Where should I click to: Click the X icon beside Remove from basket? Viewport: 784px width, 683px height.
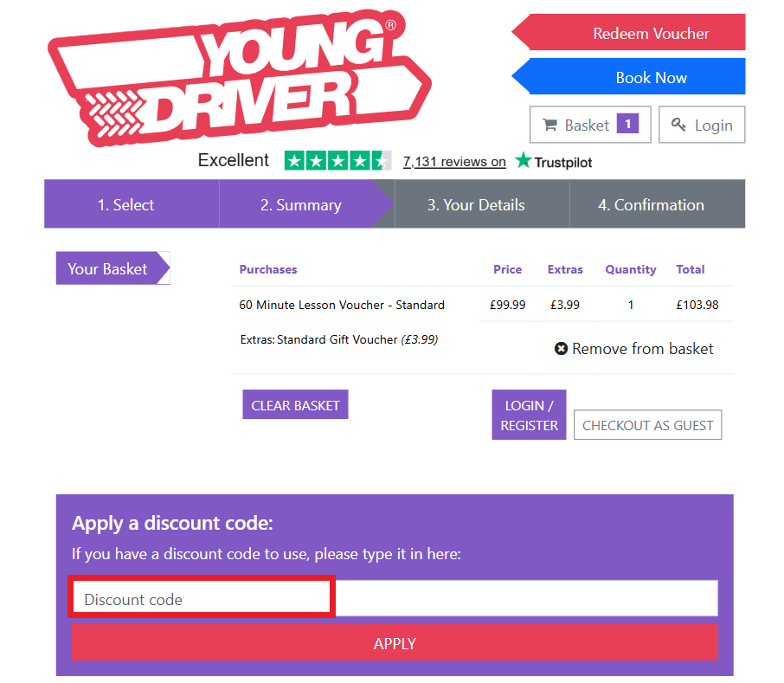561,349
